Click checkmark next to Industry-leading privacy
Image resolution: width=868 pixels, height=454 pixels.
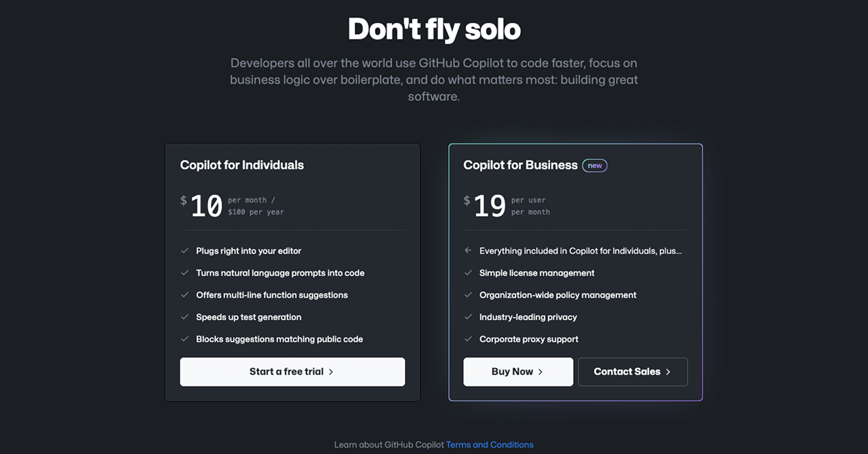[468, 317]
